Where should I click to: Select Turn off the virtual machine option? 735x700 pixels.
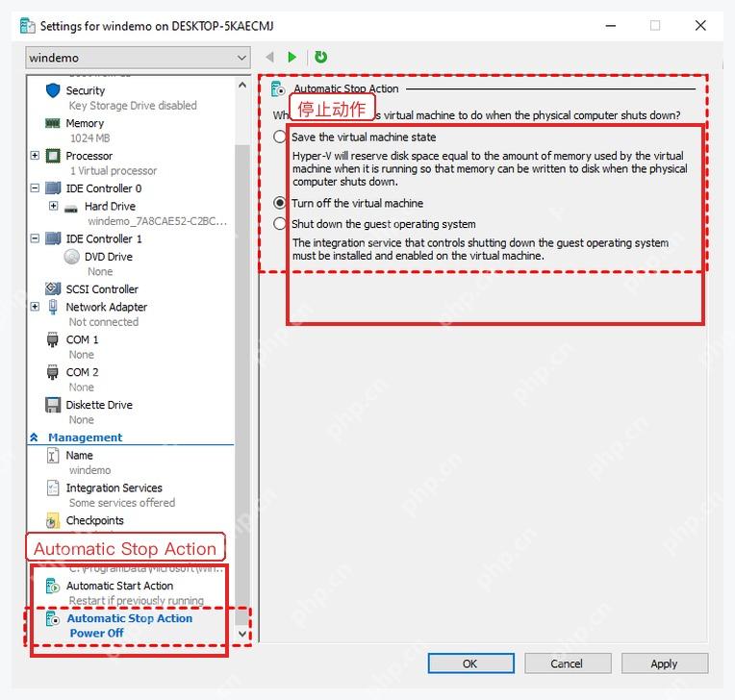pos(279,203)
